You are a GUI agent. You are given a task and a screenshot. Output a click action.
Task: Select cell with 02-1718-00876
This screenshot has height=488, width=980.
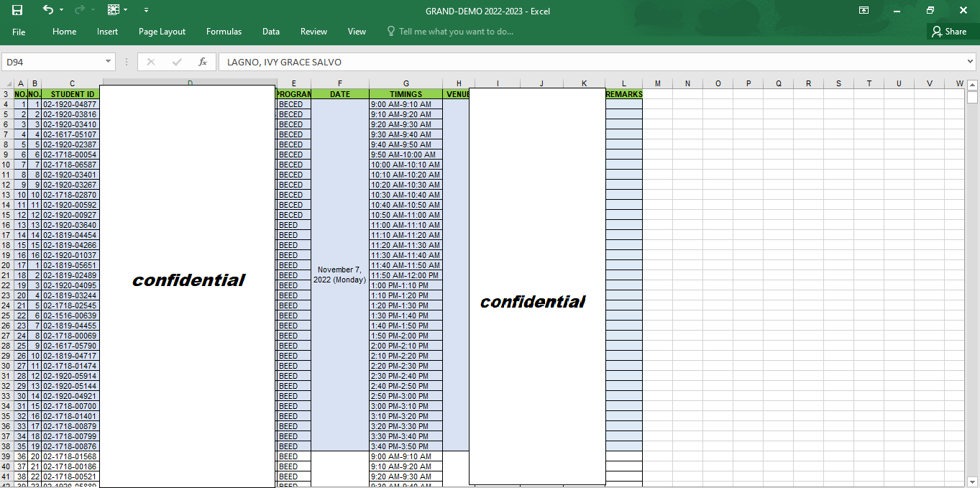(x=70, y=446)
